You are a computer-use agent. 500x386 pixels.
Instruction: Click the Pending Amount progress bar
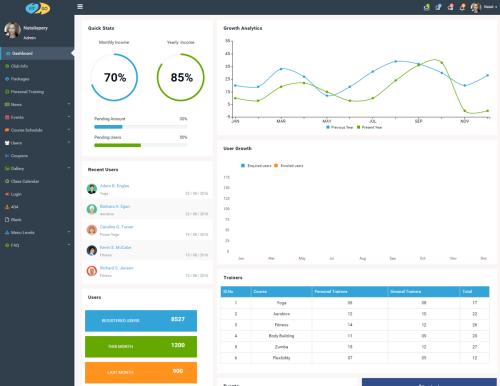click(x=141, y=127)
